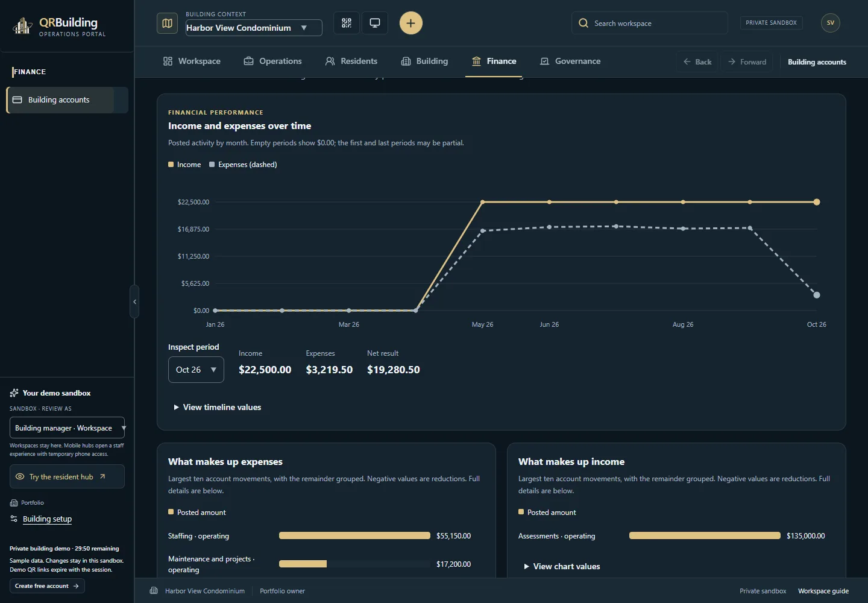868x603 pixels.
Task: Click the Income legend swatch
Action: pyautogui.click(x=171, y=165)
